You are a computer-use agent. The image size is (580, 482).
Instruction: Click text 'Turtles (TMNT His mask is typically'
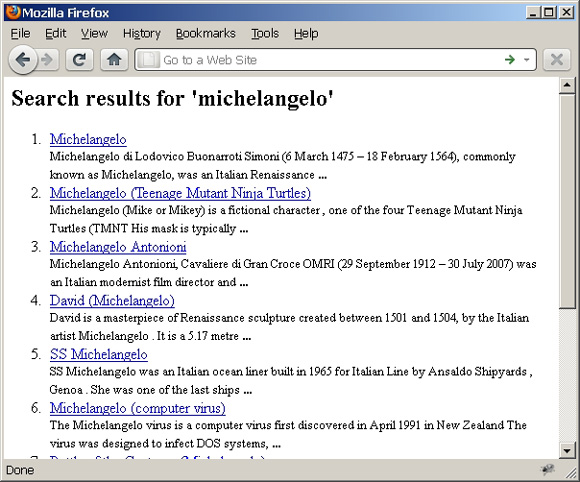click(143, 228)
